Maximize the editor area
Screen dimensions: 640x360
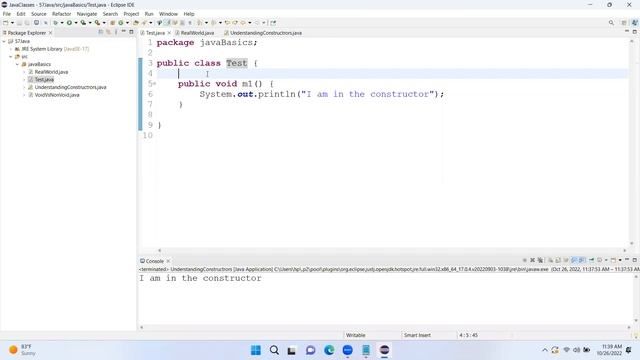point(635,32)
